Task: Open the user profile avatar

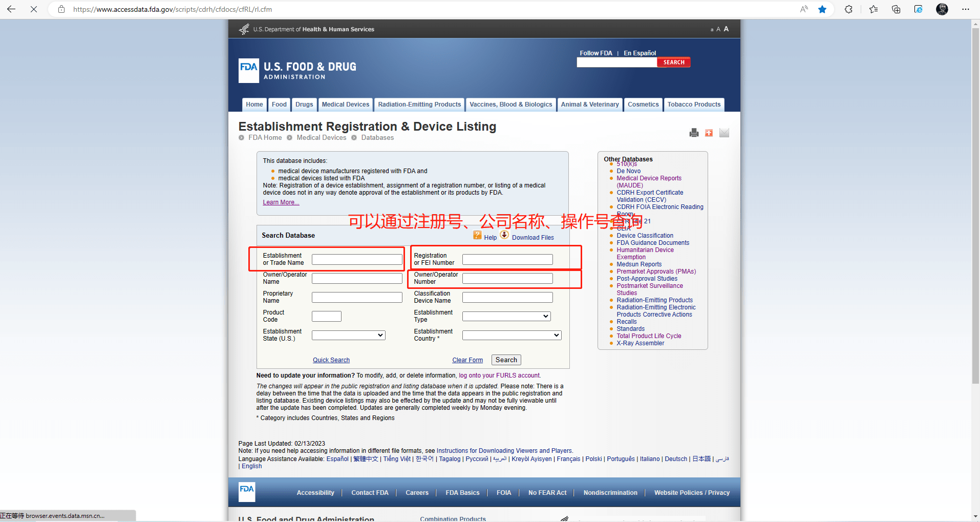Action: (x=942, y=9)
